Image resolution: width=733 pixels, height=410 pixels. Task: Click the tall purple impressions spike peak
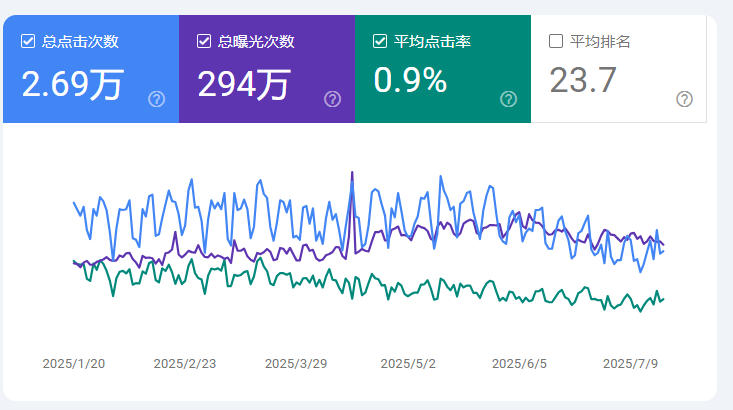(352, 173)
